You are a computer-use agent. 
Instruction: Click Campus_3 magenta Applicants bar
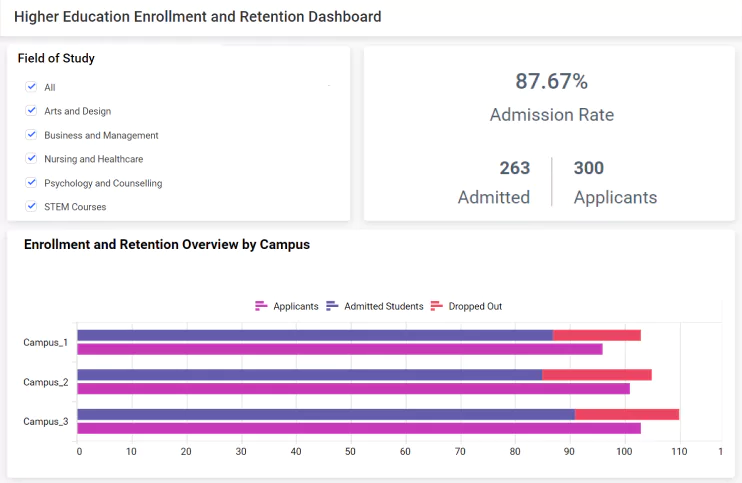358,428
